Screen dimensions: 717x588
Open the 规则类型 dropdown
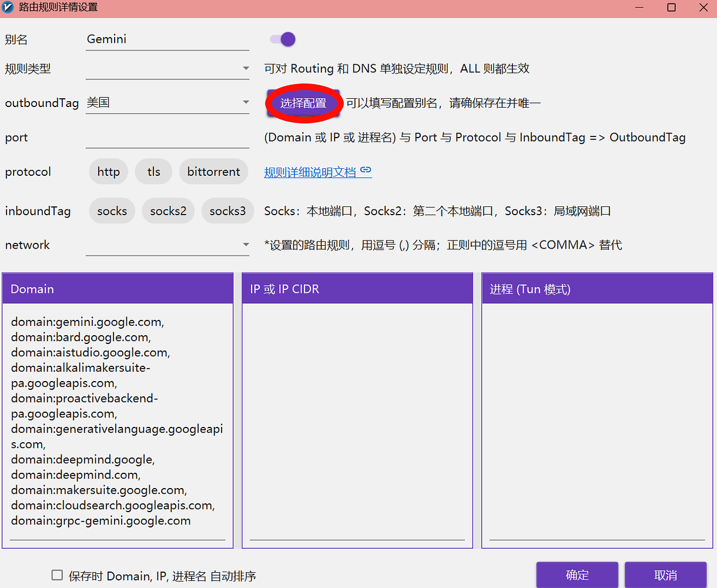[167, 69]
